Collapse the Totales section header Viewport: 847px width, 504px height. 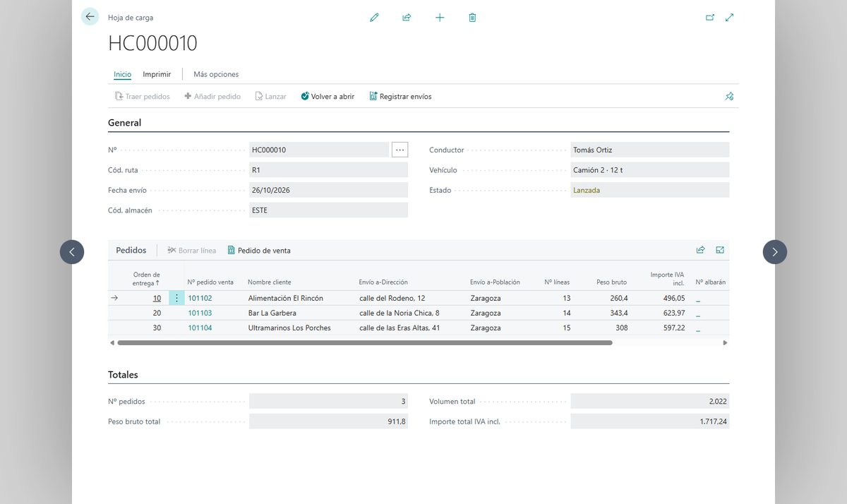pos(123,375)
